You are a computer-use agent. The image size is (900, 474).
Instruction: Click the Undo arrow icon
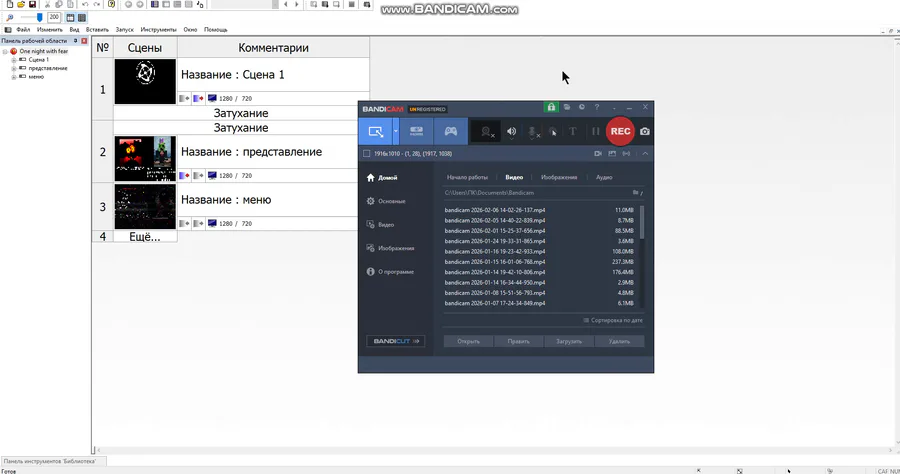point(85,4)
